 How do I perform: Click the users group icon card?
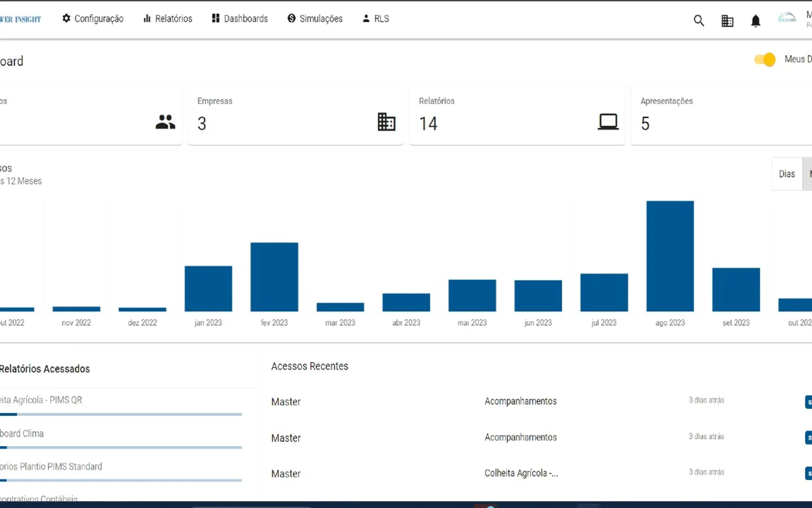pyautogui.click(x=165, y=122)
